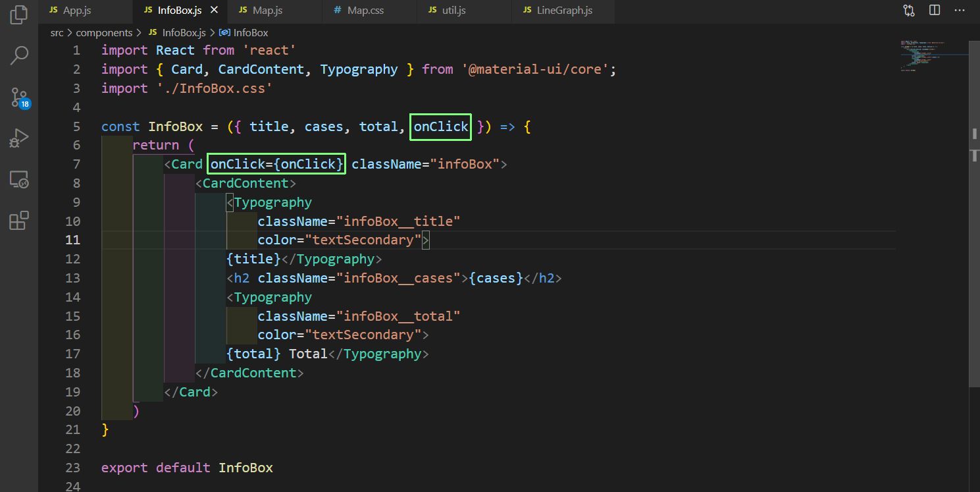Click the CardContent import name on line 2

(261, 69)
